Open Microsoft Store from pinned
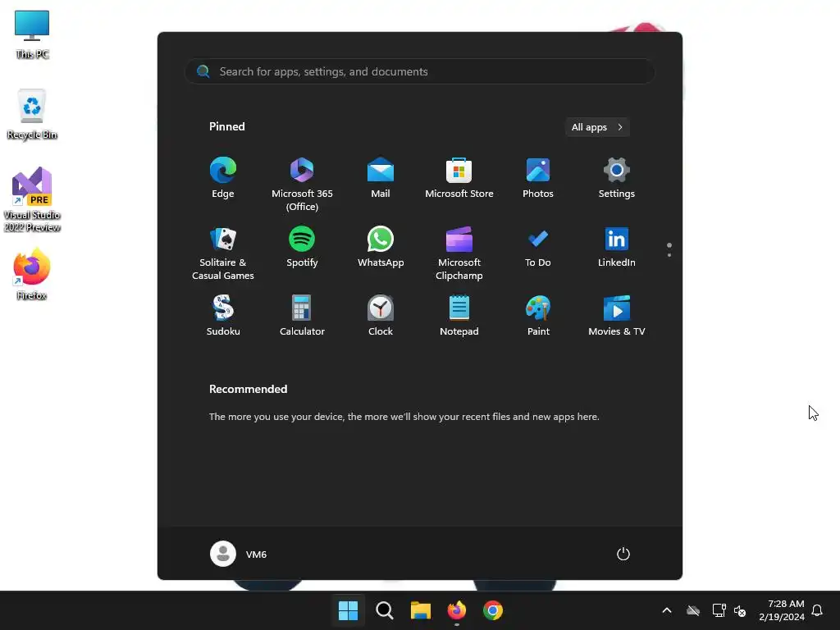This screenshot has width=840, height=630. click(459, 178)
